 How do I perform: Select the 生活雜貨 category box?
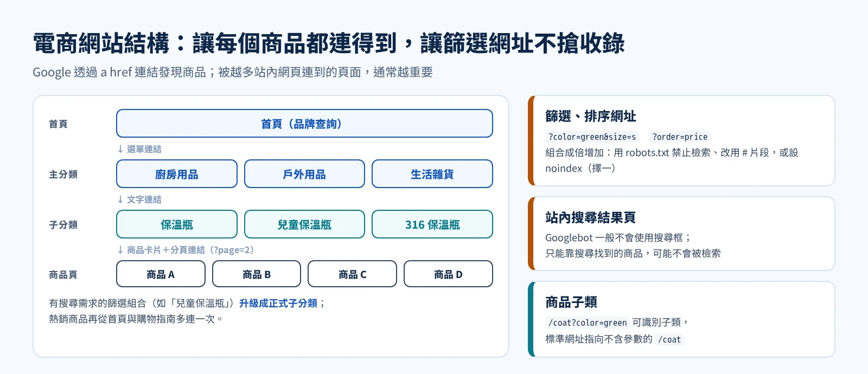432,174
